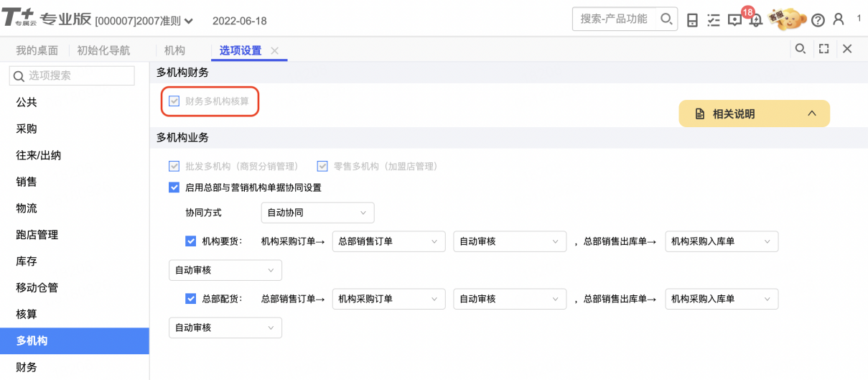
Task: Click the 选项搜索 search field
Action: 72,75
